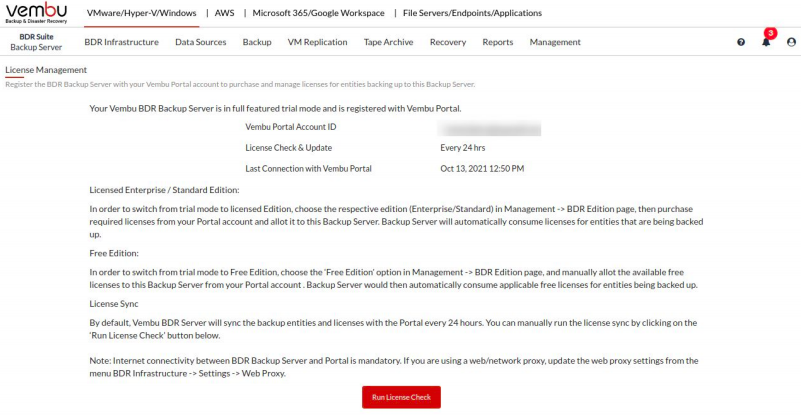Select the VMware/Hyper-V/Windows tab

click(142, 13)
